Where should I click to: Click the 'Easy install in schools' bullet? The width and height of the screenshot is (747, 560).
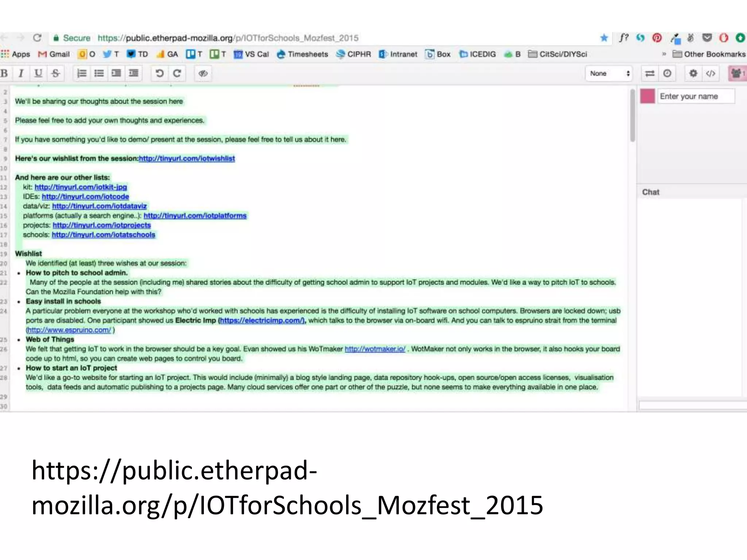click(63, 301)
